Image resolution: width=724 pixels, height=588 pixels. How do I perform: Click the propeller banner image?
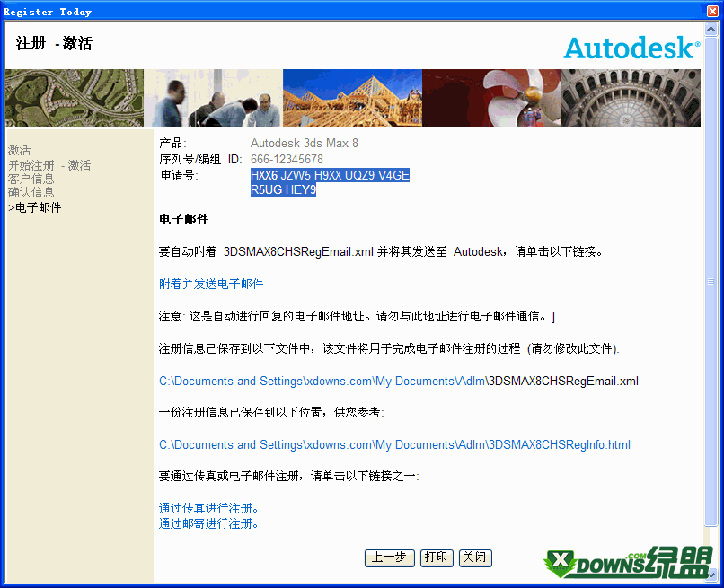tap(491, 99)
